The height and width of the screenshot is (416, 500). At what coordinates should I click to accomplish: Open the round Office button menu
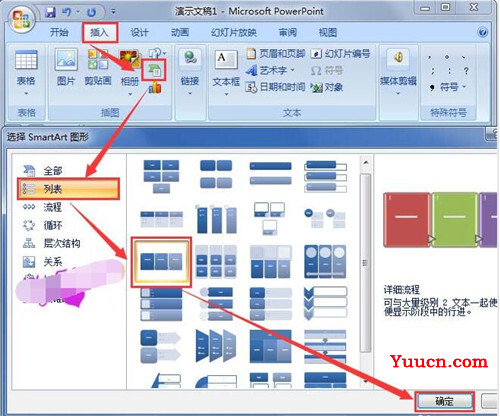coord(21,18)
